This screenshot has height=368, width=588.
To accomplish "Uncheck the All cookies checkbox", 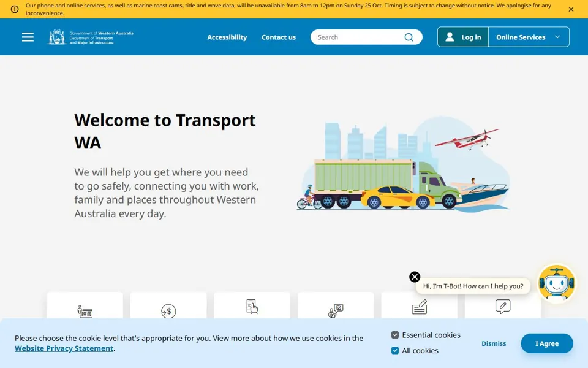I will point(395,350).
